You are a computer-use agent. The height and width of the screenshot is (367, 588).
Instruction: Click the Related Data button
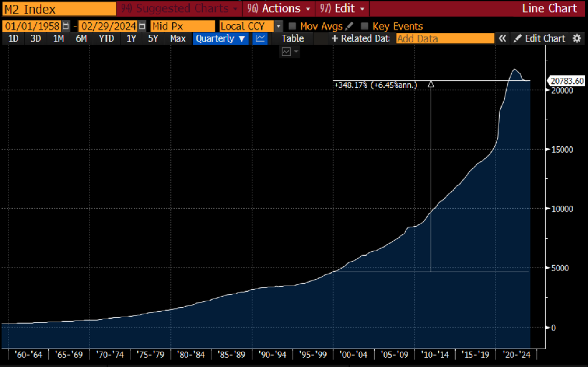tap(360, 39)
